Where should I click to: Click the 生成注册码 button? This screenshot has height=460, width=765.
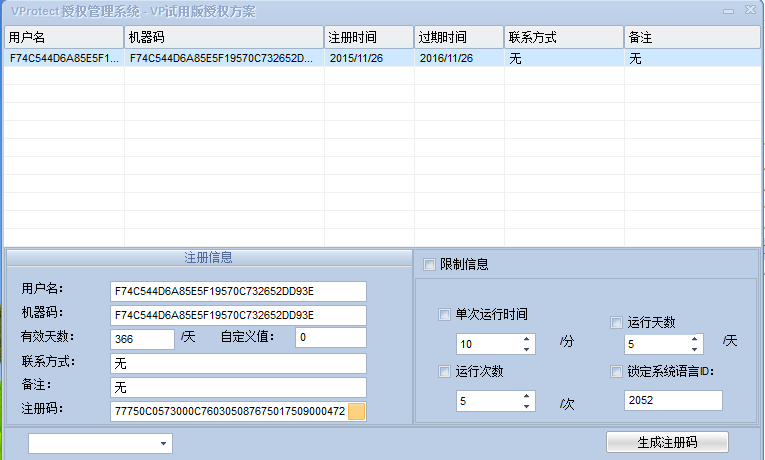coord(667,442)
